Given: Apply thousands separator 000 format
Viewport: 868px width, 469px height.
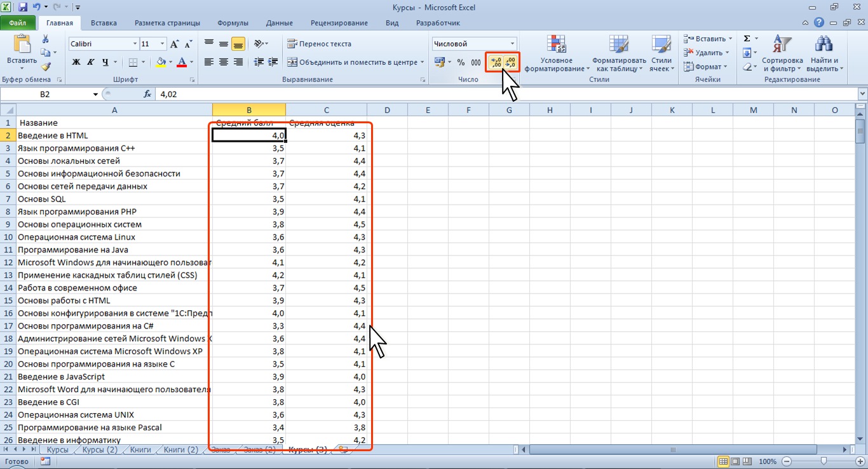Looking at the screenshot, I should point(475,62).
